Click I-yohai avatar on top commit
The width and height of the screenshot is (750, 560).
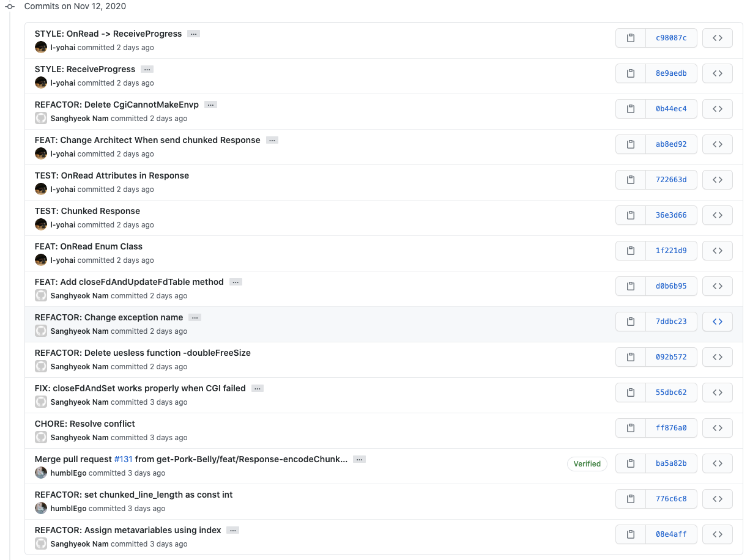(41, 48)
